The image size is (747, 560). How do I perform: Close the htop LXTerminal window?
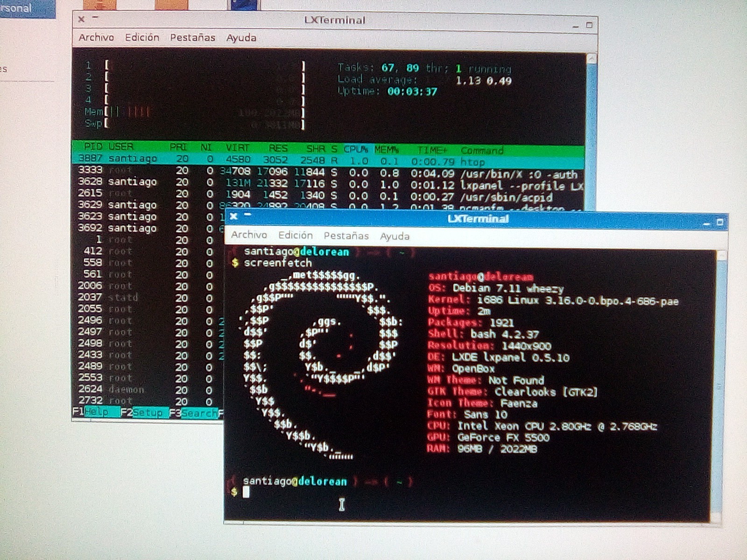click(x=81, y=19)
